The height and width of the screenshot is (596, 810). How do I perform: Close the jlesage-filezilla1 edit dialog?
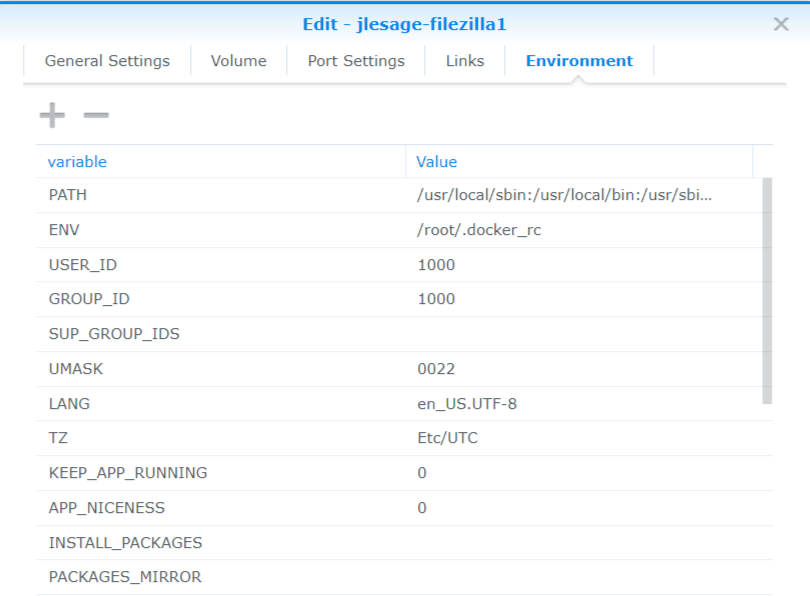click(781, 24)
